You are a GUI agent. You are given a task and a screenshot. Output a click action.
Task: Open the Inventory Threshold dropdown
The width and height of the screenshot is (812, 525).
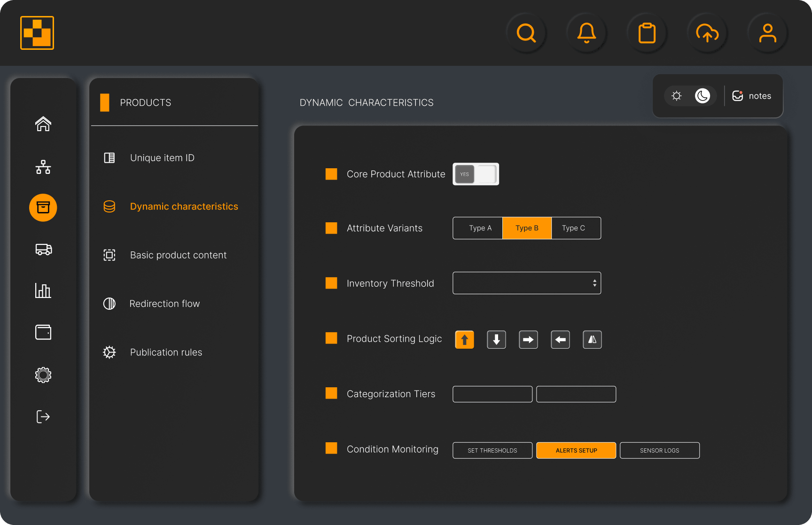click(x=526, y=283)
